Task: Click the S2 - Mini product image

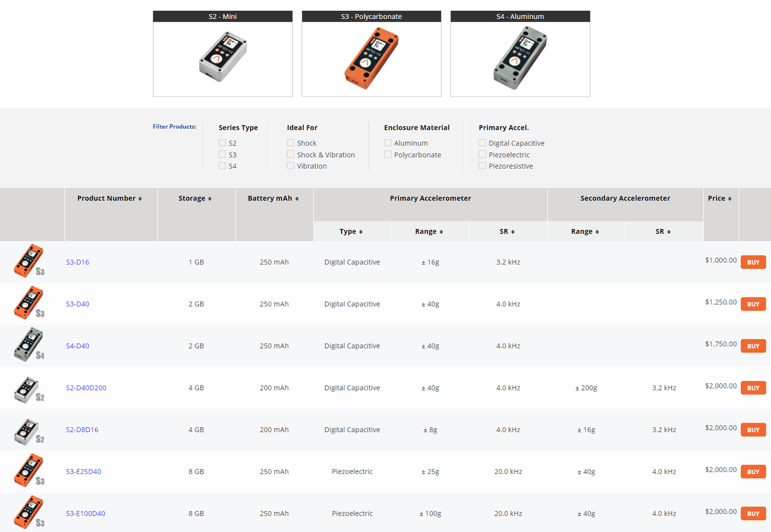Action: tap(222, 57)
